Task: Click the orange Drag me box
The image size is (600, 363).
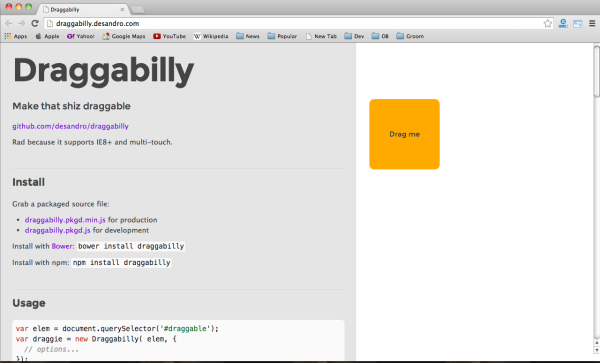Action: (404, 134)
